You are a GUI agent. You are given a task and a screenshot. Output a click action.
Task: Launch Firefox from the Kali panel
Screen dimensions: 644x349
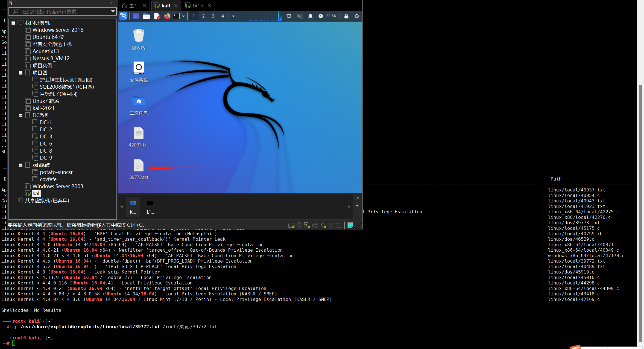coord(167,16)
